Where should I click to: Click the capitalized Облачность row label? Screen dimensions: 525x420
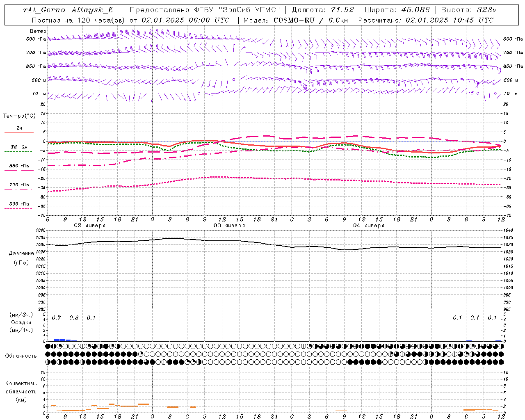point(21,356)
